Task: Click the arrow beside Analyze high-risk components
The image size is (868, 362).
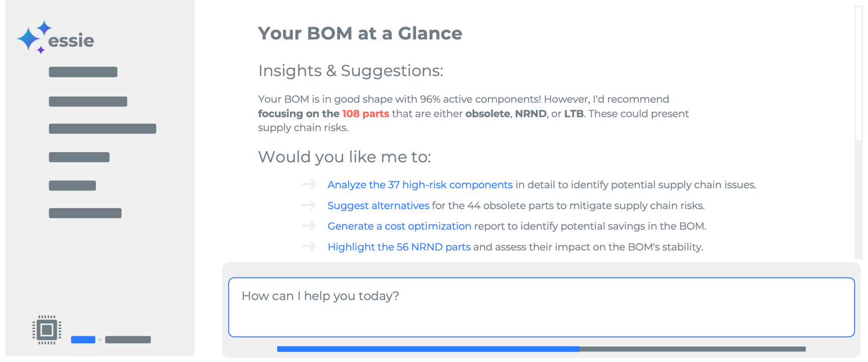Action: (309, 184)
